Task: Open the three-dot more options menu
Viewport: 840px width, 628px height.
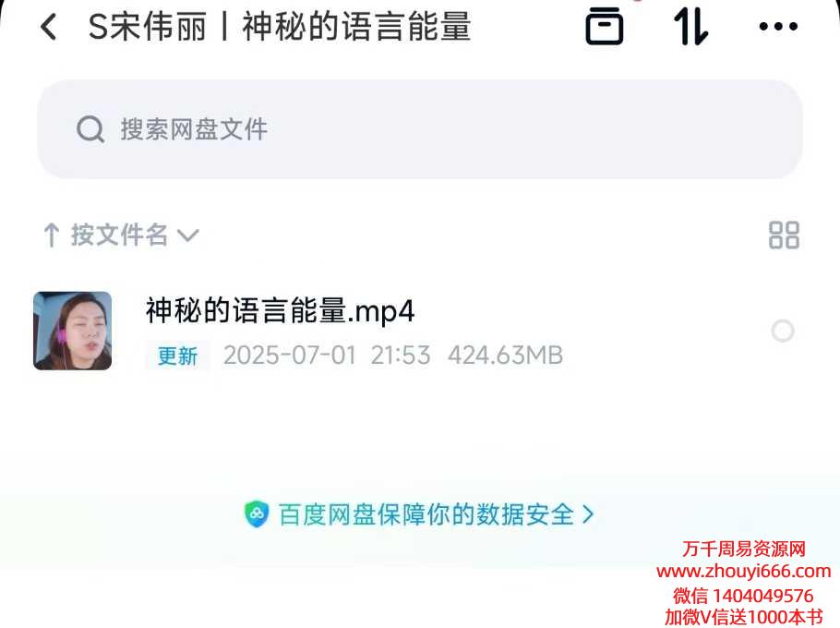Action: [778, 26]
